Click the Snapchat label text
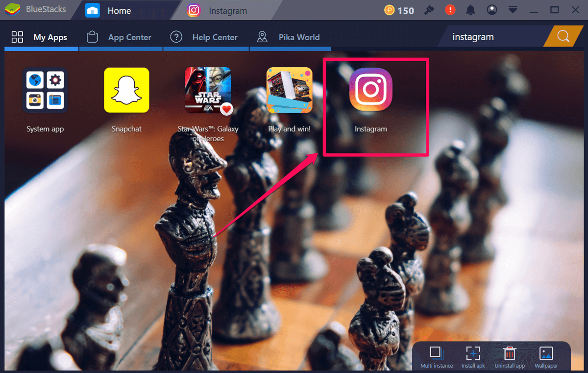 126,129
